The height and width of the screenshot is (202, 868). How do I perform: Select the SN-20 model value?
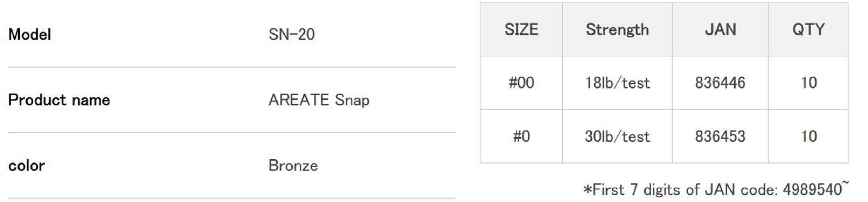click(x=291, y=34)
